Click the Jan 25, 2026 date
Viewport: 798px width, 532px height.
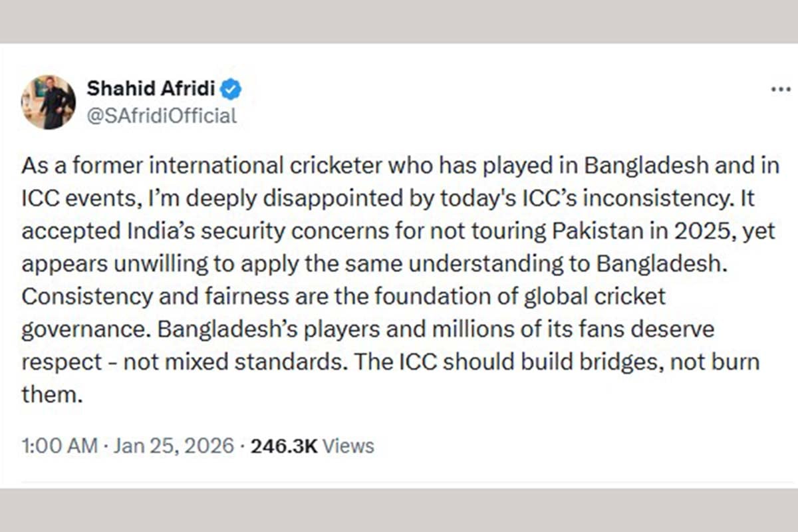point(174,446)
